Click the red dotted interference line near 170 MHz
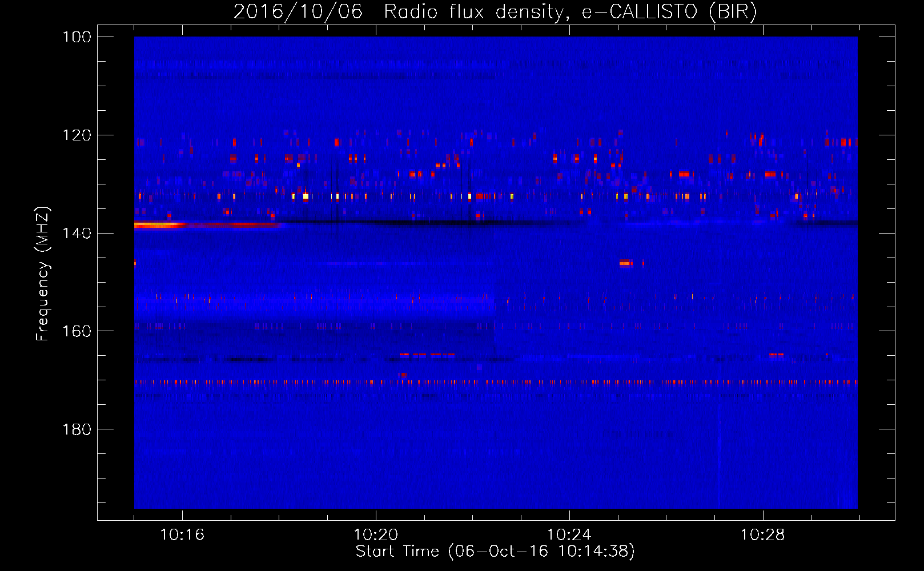 [x=496, y=383]
